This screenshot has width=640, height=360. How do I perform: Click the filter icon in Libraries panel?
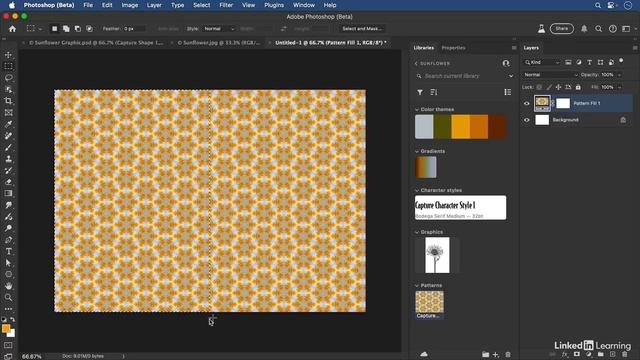coord(420,93)
